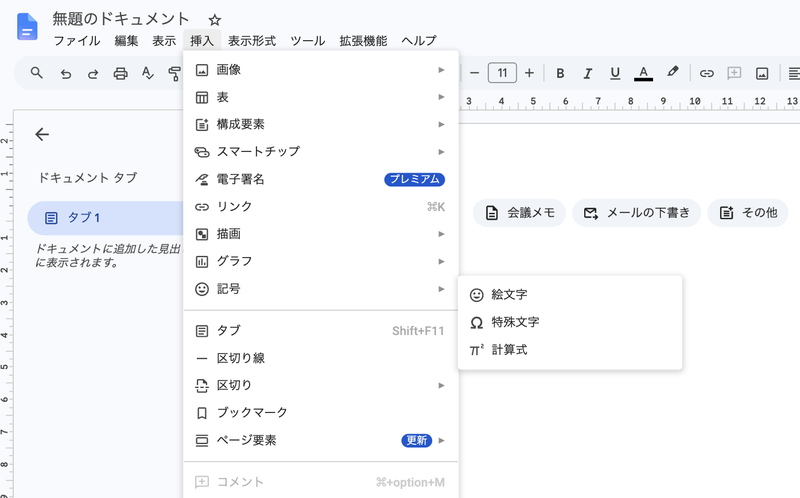The height and width of the screenshot is (498, 800).
Task: Print the document via printer icon
Action: click(x=120, y=73)
